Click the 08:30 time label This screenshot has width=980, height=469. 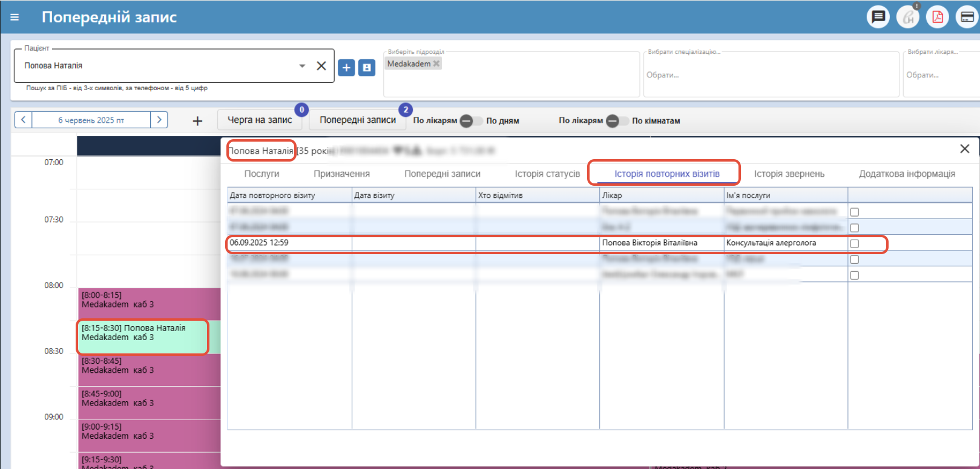[x=53, y=351]
